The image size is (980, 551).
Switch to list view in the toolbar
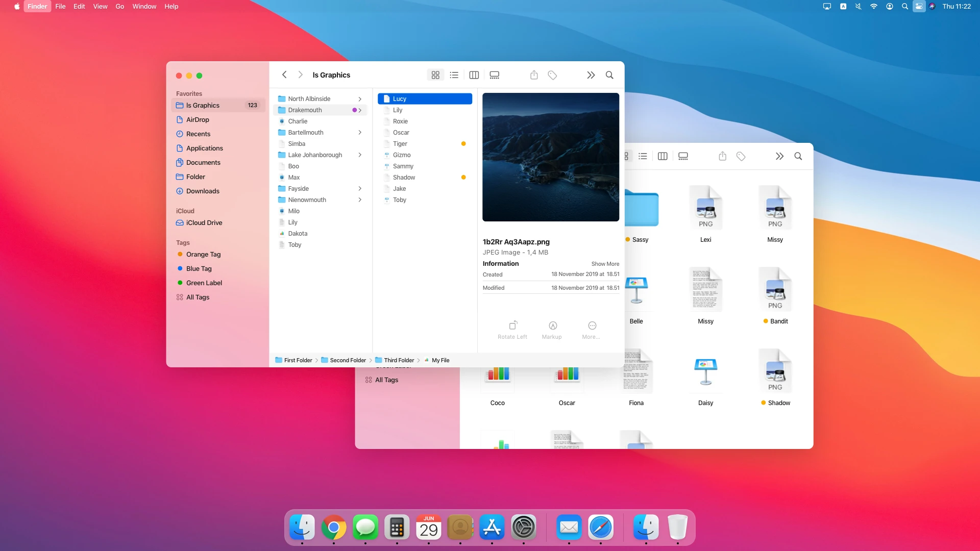[454, 74]
